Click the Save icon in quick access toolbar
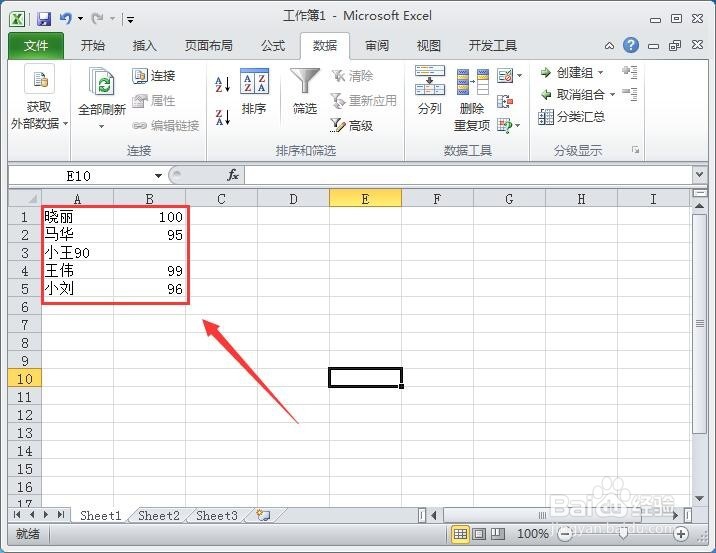This screenshot has height=553, width=716. [x=44, y=19]
